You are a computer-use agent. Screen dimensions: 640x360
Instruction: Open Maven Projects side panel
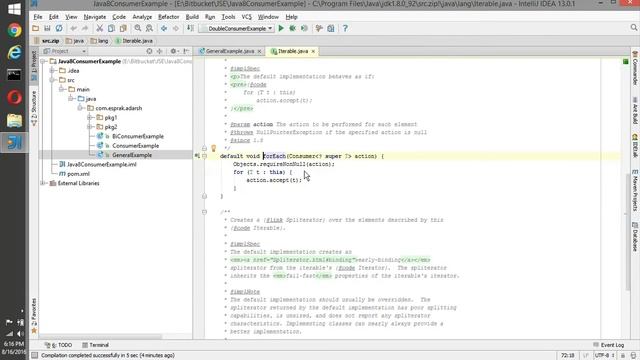(x=635, y=190)
